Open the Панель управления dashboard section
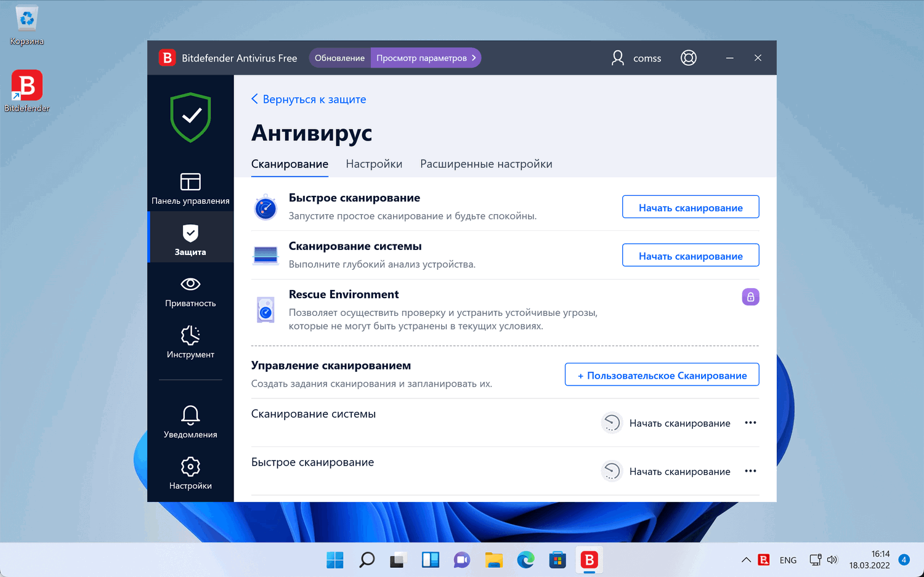 pyautogui.click(x=190, y=188)
